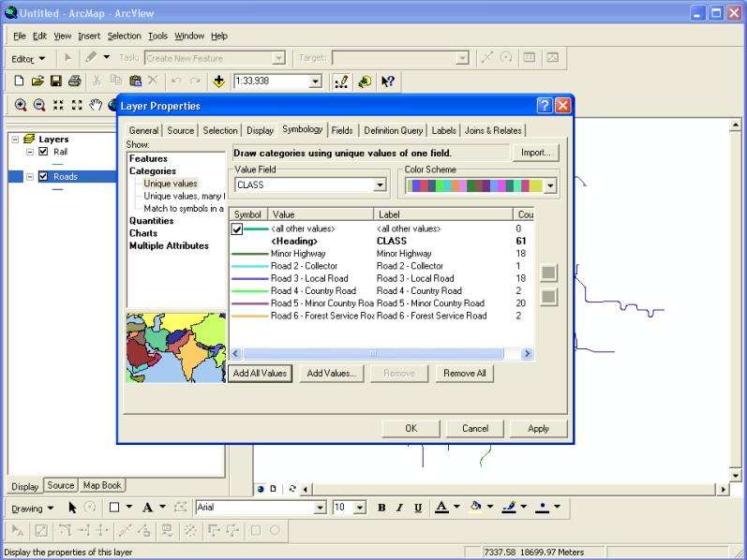
Task: Switch to Data View icon below map
Action: (x=261, y=489)
